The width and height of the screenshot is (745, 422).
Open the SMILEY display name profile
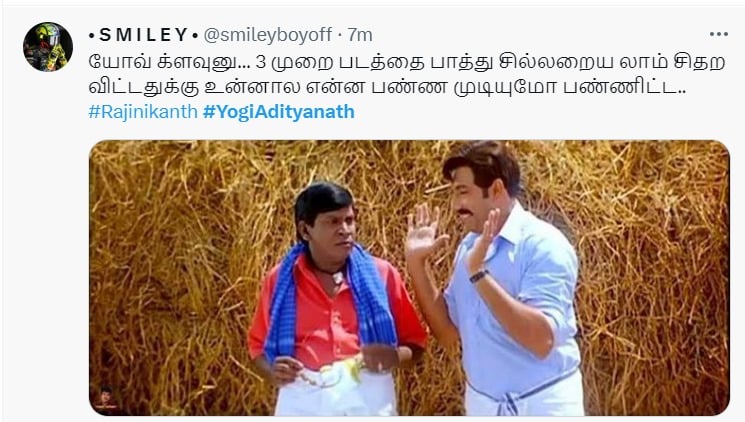tap(143, 35)
